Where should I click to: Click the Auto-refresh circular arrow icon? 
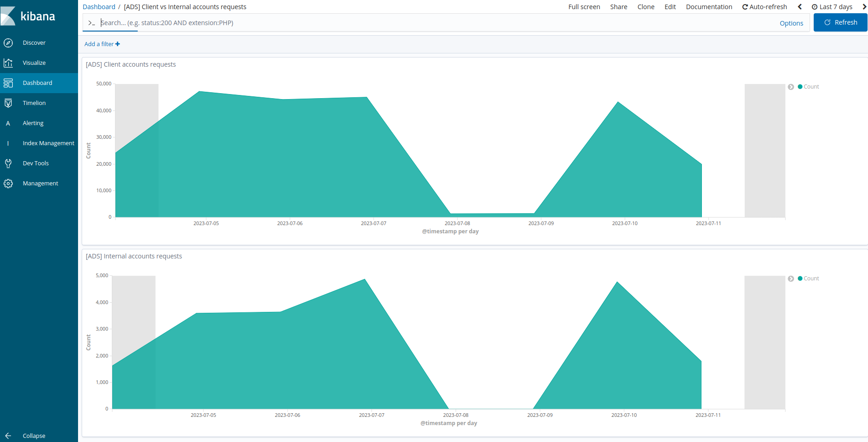pos(745,7)
